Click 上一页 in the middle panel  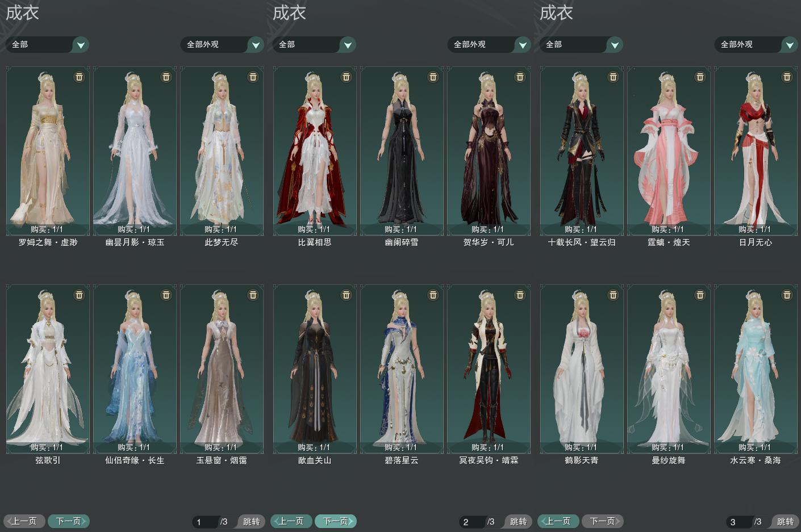click(291, 521)
